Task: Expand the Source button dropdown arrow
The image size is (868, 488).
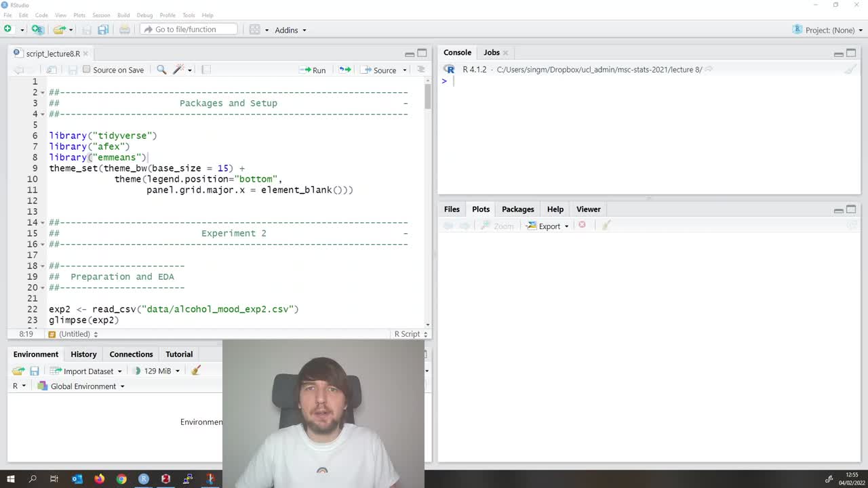Action: (x=403, y=70)
